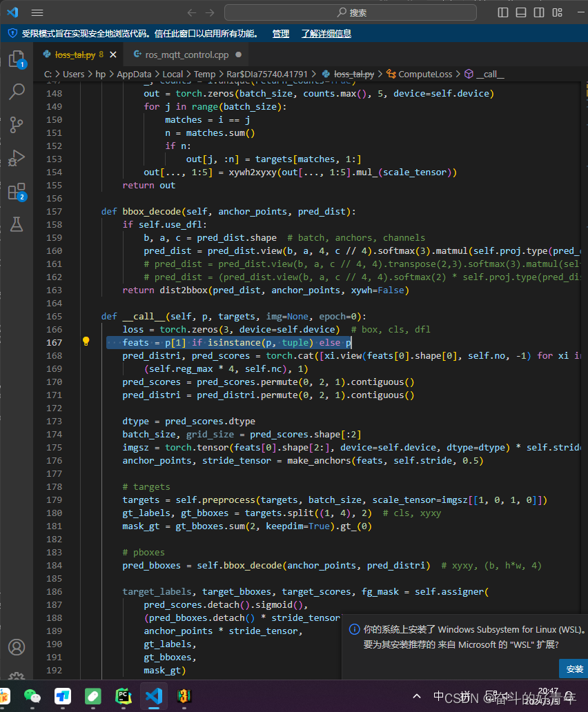Click the 中 input method indicator

click(438, 696)
